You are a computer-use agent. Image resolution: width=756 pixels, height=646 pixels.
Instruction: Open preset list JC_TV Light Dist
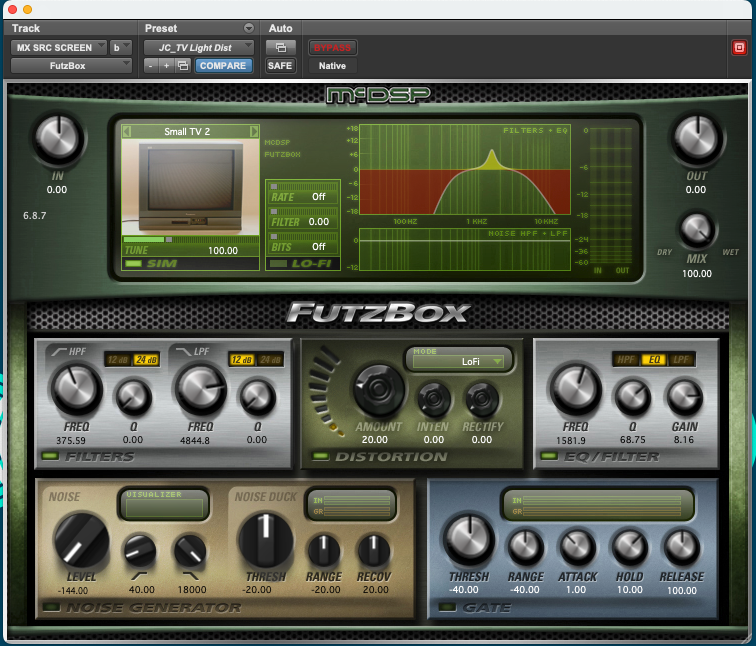(x=199, y=47)
